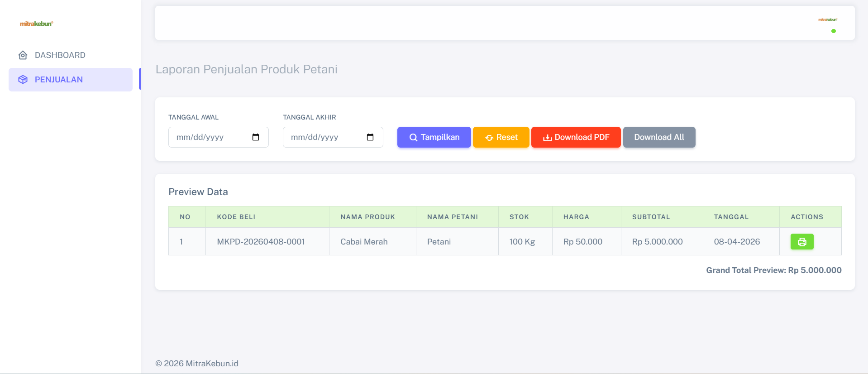The width and height of the screenshot is (868, 374).
Task: Click the Preview Data heading
Action: 198,192
